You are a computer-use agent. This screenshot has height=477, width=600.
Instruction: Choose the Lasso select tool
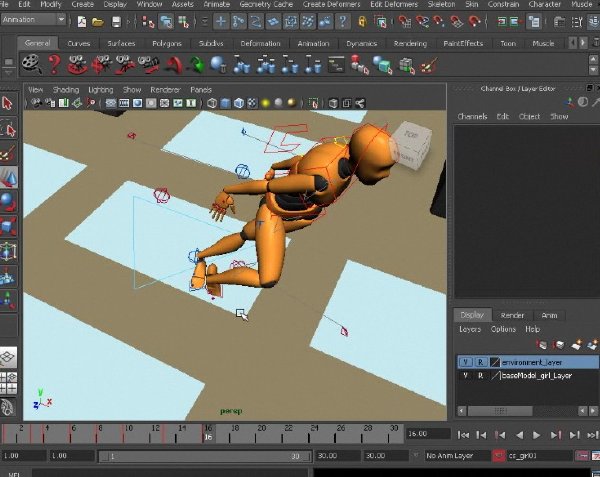pyautogui.click(x=8, y=128)
